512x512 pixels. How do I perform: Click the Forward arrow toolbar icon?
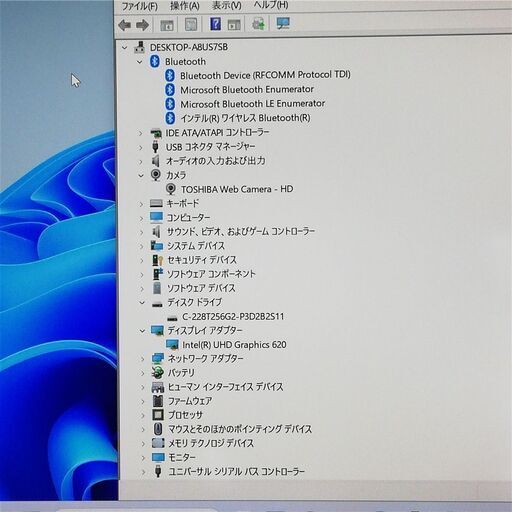pyautogui.click(x=143, y=25)
